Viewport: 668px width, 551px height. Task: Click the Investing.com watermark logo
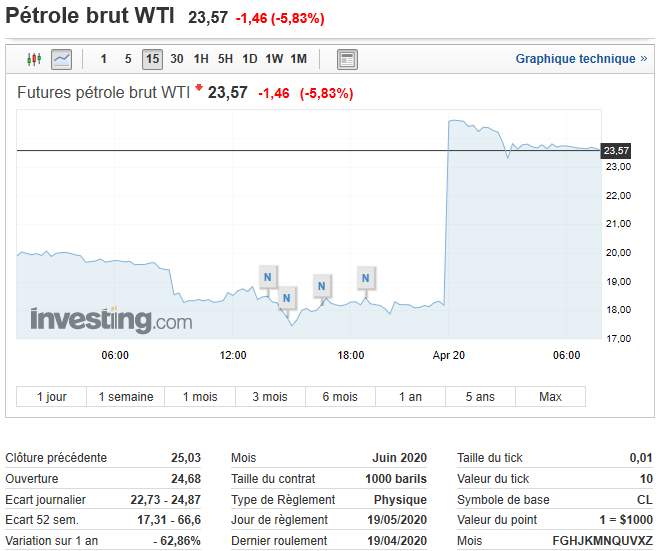pyautogui.click(x=110, y=320)
